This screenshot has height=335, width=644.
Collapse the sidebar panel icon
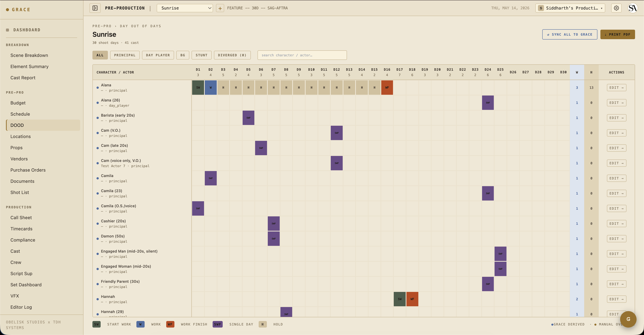(x=95, y=8)
